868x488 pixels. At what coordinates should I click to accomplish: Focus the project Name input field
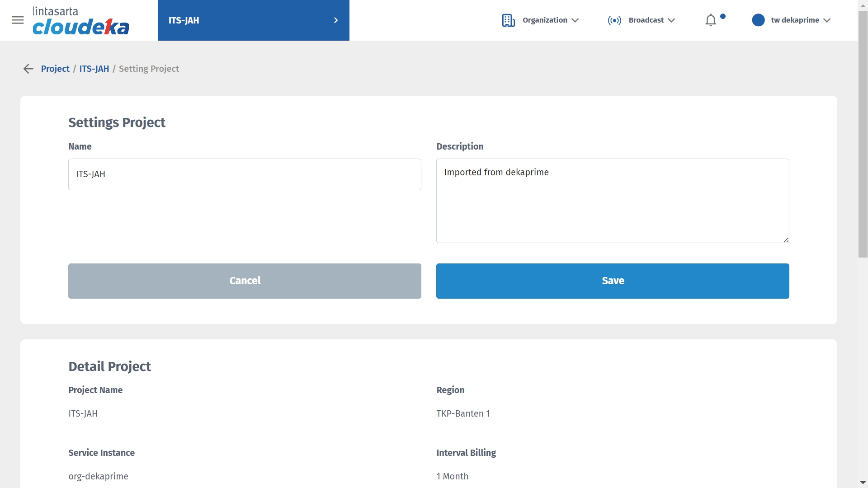245,174
